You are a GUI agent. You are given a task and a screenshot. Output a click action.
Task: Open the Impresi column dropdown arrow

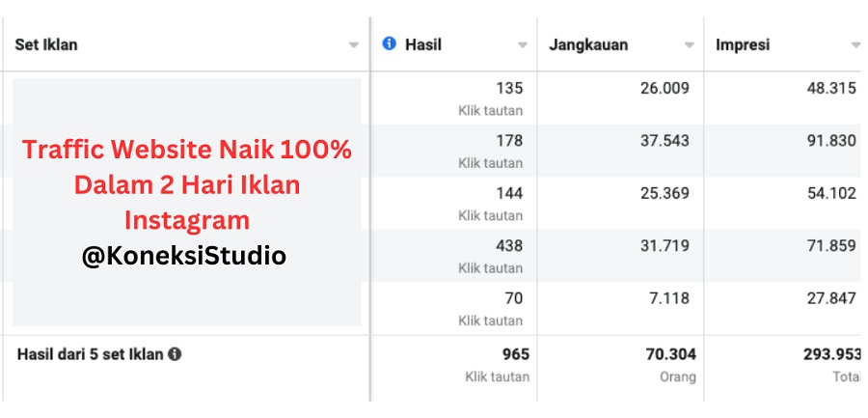(855, 45)
